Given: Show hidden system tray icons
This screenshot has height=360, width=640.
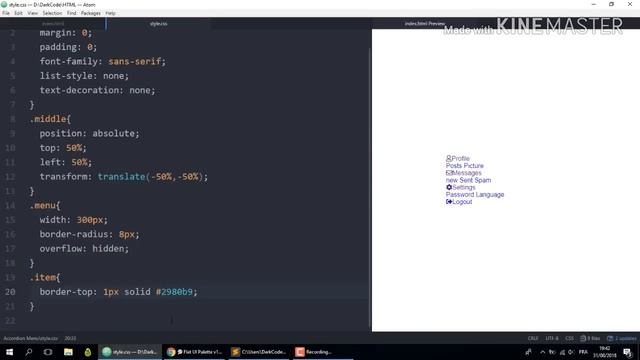Looking at the screenshot, I should (542, 352).
